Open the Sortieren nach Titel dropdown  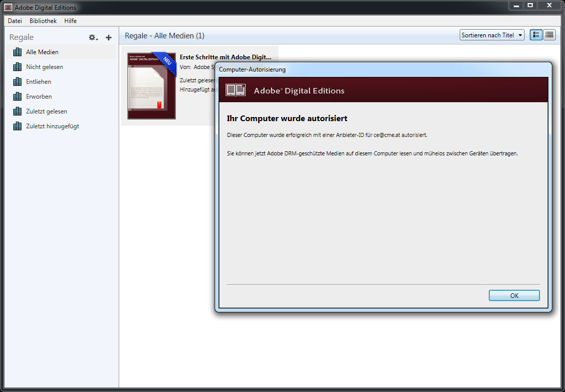(x=492, y=35)
